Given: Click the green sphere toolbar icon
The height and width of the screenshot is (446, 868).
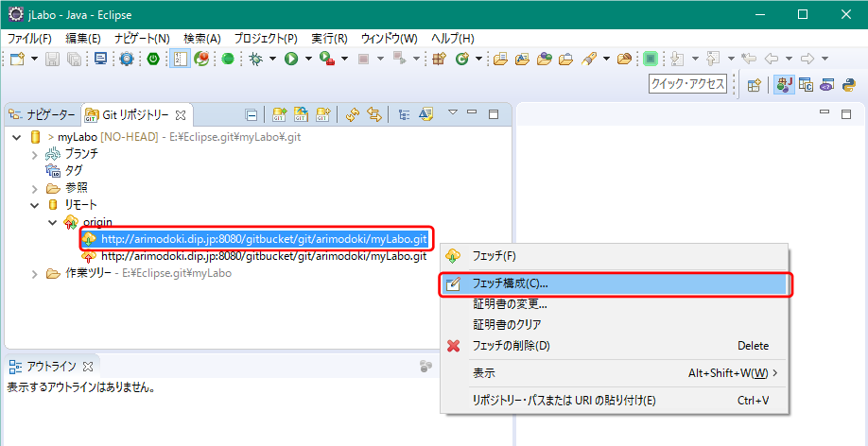Looking at the screenshot, I should [x=228, y=59].
